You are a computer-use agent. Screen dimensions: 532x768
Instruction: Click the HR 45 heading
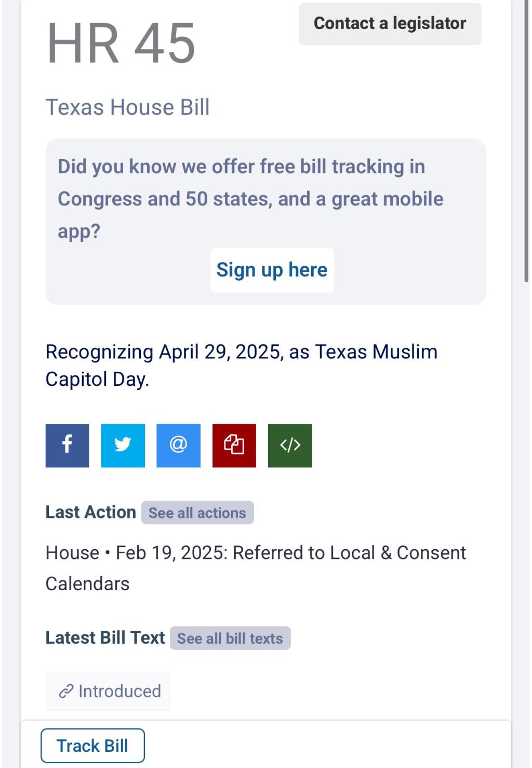tap(121, 44)
